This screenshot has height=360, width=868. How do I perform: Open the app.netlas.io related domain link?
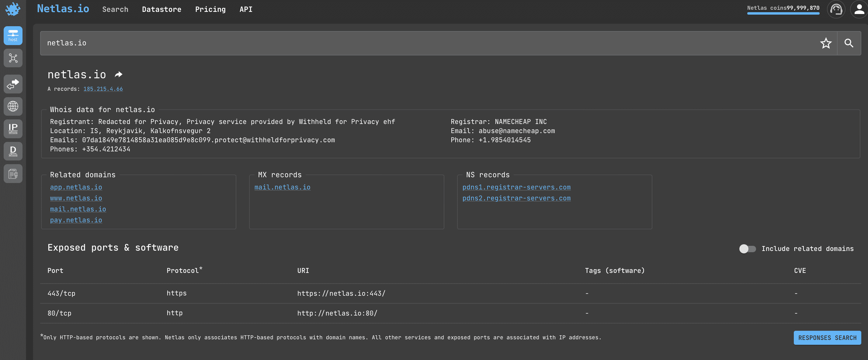[x=76, y=187]
